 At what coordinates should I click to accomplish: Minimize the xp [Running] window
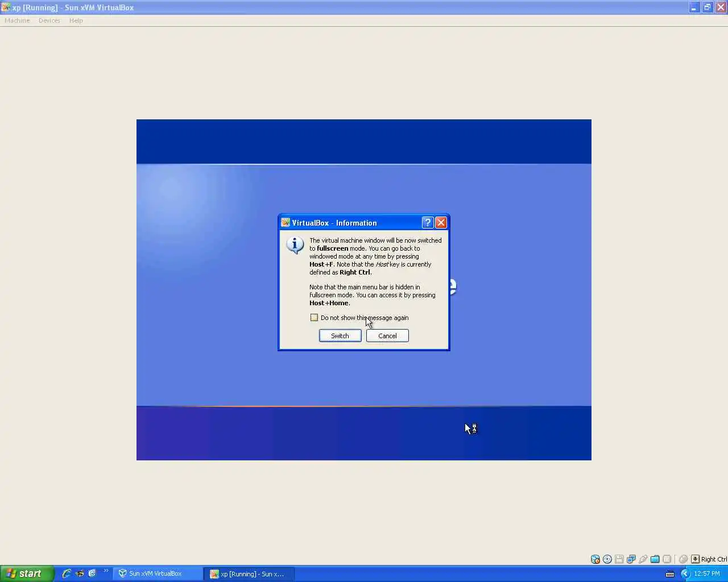(x=694, y=7)
